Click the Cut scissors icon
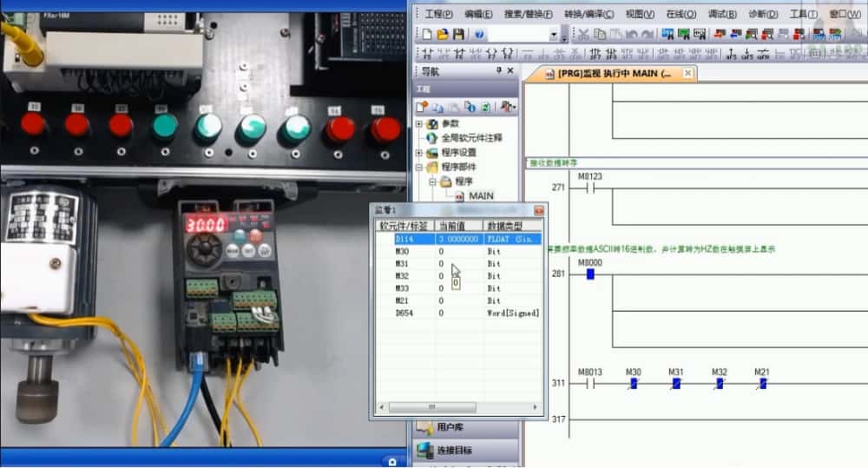 [x=583, y=34]
